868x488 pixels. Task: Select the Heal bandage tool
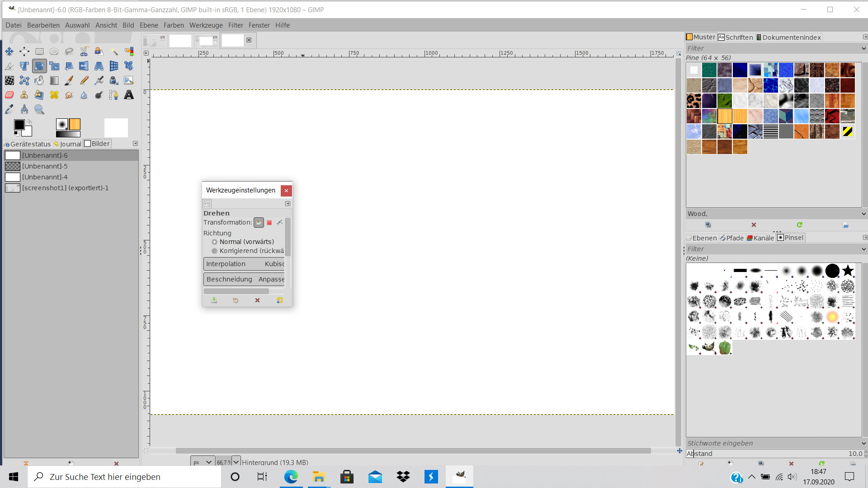(54, 95)
